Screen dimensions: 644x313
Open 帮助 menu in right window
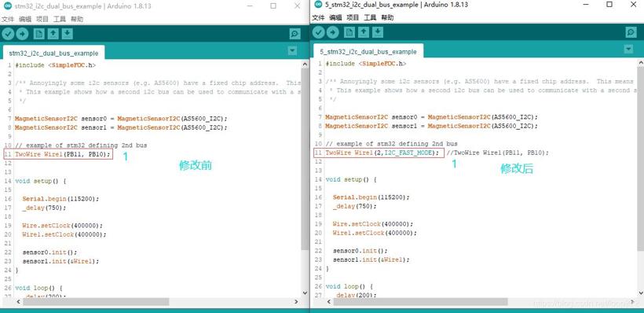click(387, 17)
